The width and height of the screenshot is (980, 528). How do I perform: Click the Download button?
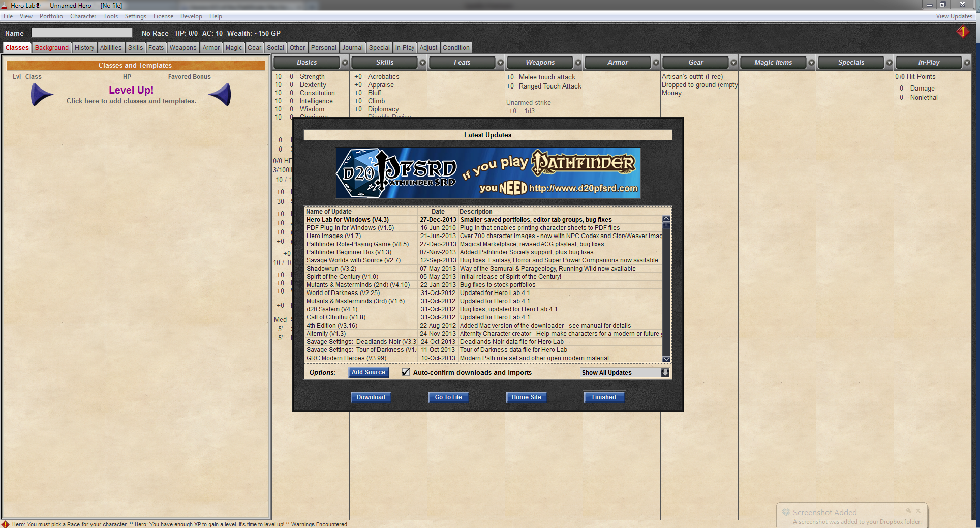tap(371, 397)
